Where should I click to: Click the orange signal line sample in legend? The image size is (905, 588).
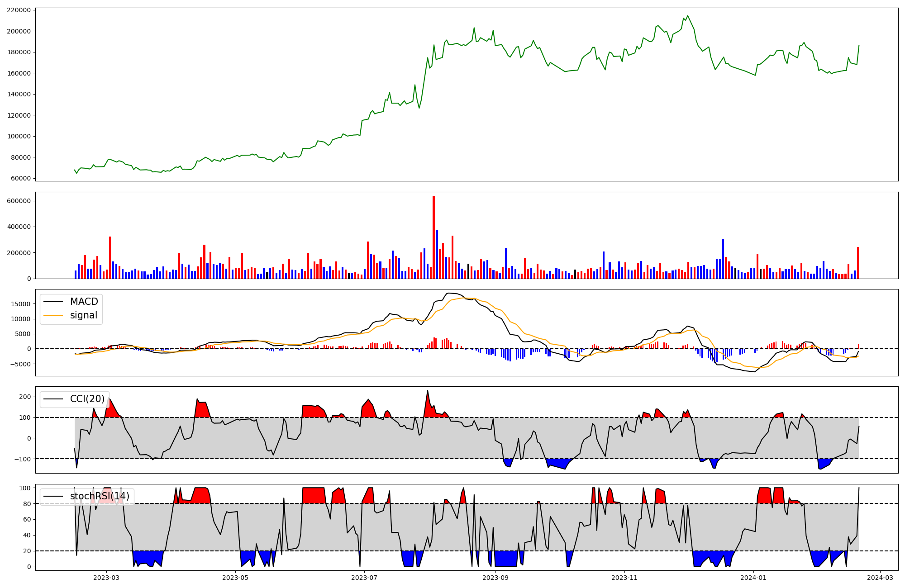[54, 316]
